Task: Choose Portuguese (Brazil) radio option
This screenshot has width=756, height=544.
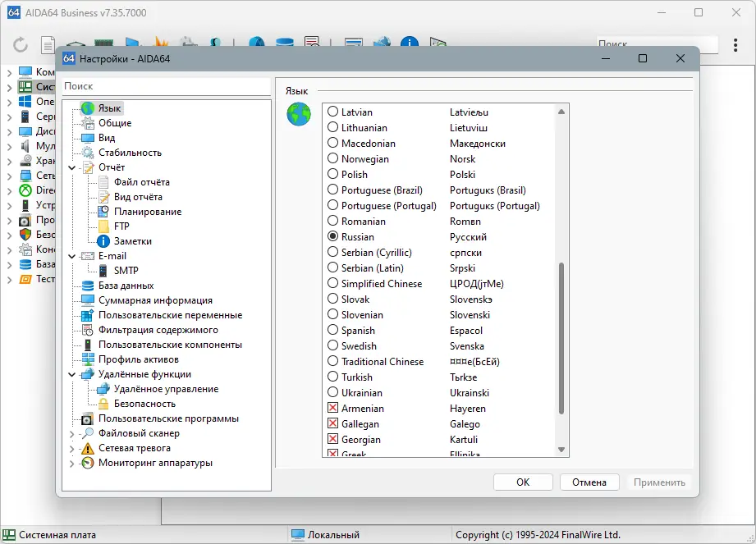Action: point(332,190)
